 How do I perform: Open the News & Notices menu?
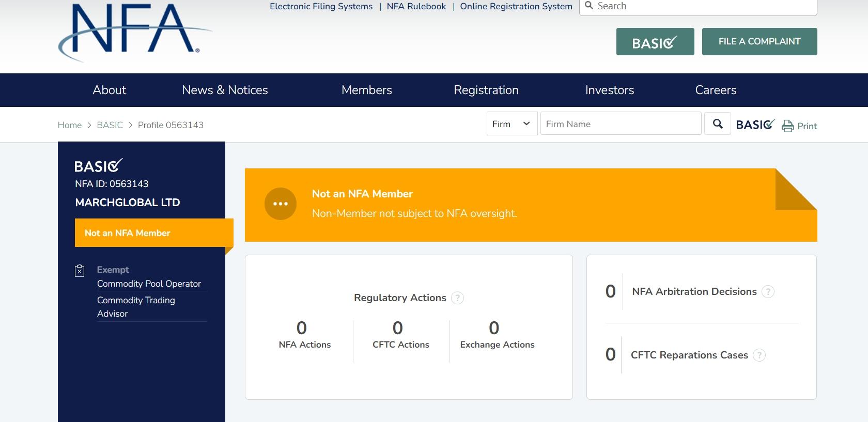(x=225, y=90)
